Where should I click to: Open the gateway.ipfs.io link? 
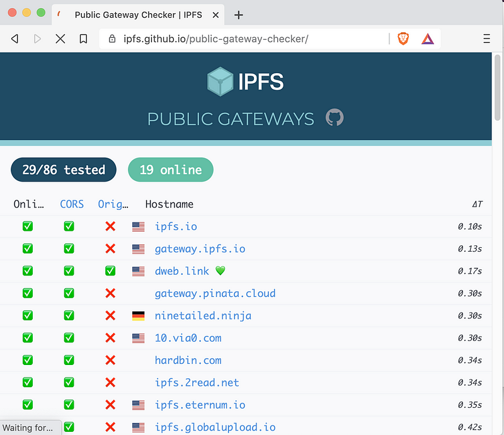click(200, 249)
